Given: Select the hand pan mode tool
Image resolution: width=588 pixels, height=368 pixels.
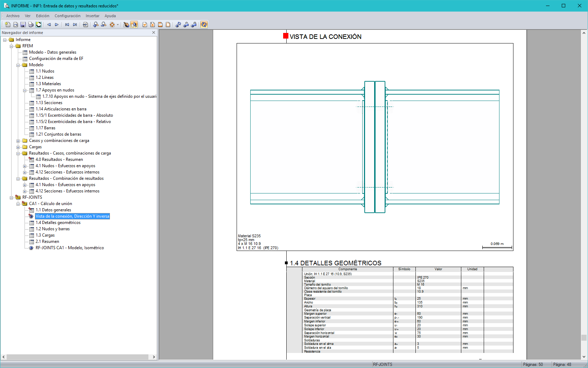Looking at the screenshot, I should (126, 25).
